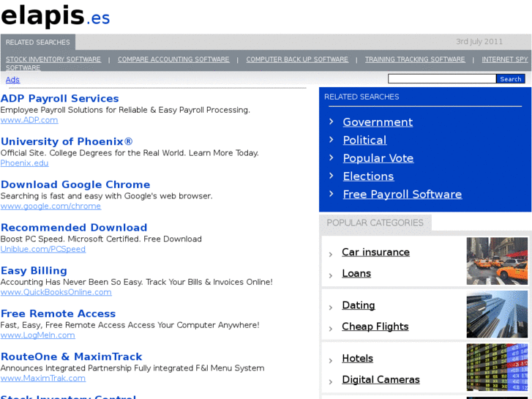Click the Popular Categories header
The width and height of the screenshot is (532, 399).
point(375,223)
